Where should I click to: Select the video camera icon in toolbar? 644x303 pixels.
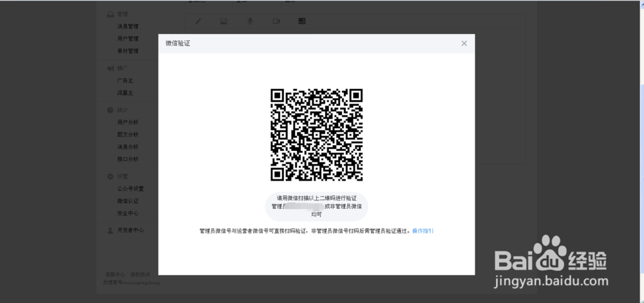[x=276, y=21]
